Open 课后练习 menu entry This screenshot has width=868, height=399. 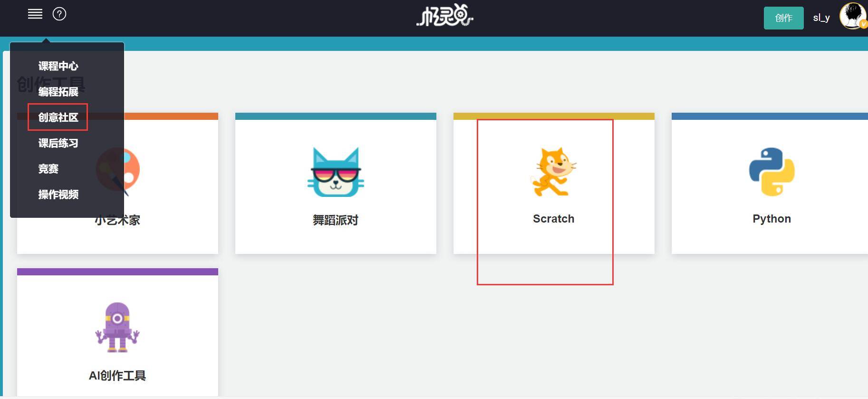tap(58, 143)
